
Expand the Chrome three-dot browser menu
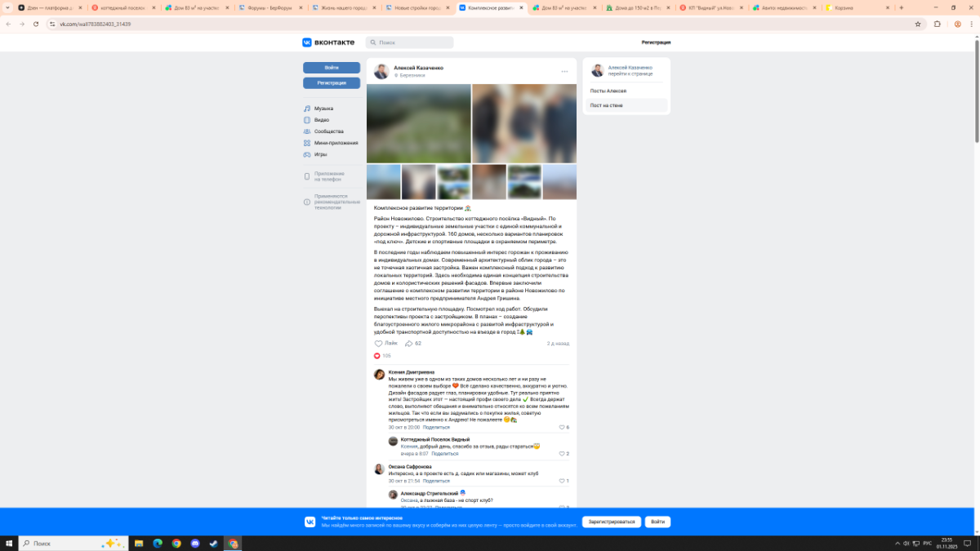coord(972,24)
